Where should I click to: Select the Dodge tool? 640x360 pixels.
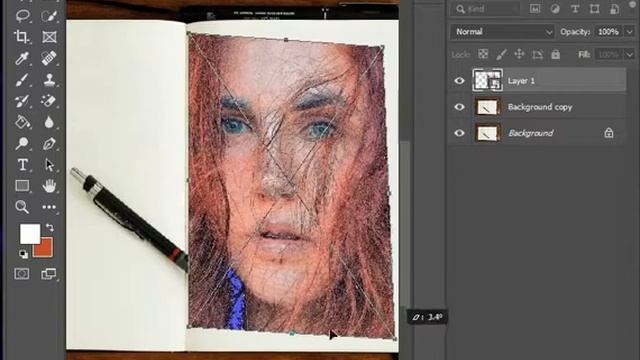coord(22,144)
